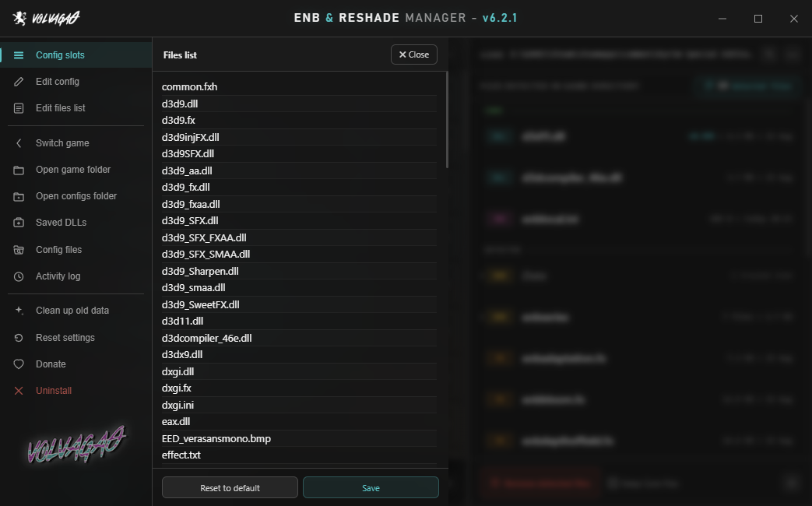The image size is (812, 506).
Task: Open the Activity log entry
Action: coord(76,276)
